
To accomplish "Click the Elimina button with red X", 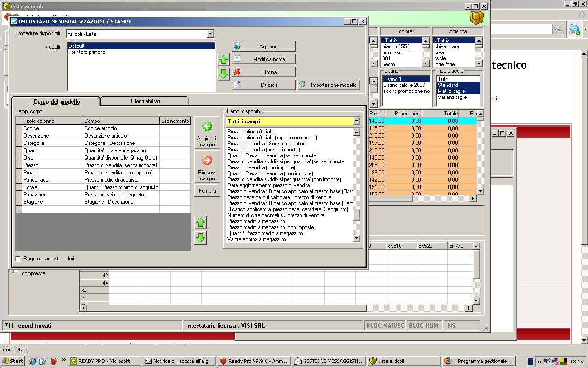I will point(263,72).
